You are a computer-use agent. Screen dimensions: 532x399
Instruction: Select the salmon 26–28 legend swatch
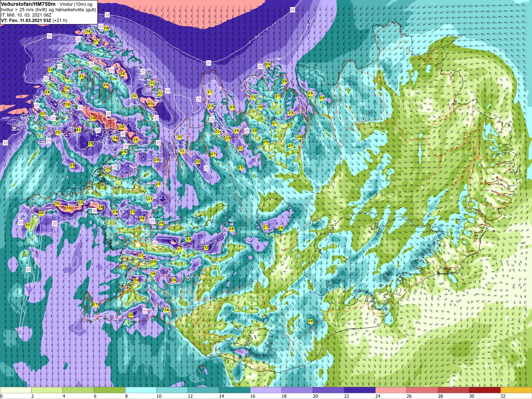[x=422, y=390]
